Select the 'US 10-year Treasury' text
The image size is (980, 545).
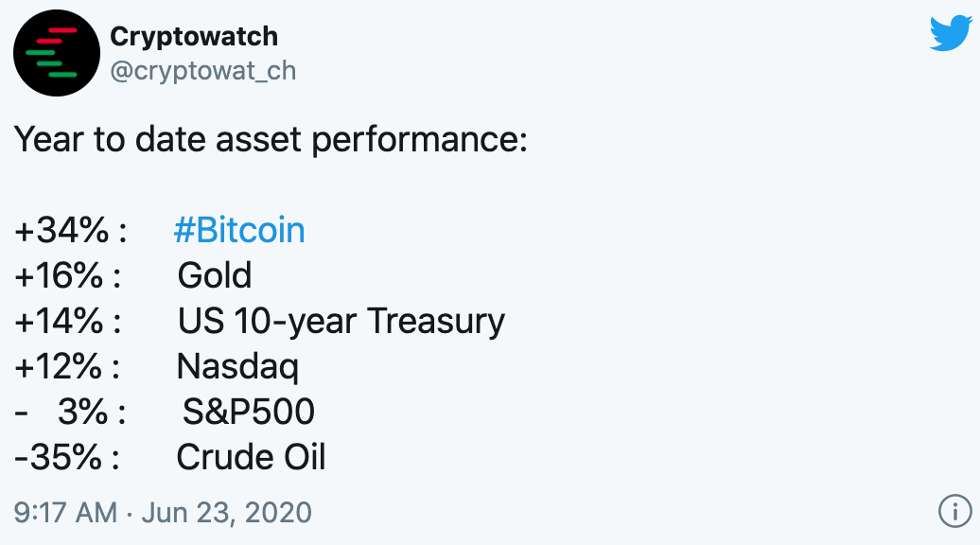(341, 322)
